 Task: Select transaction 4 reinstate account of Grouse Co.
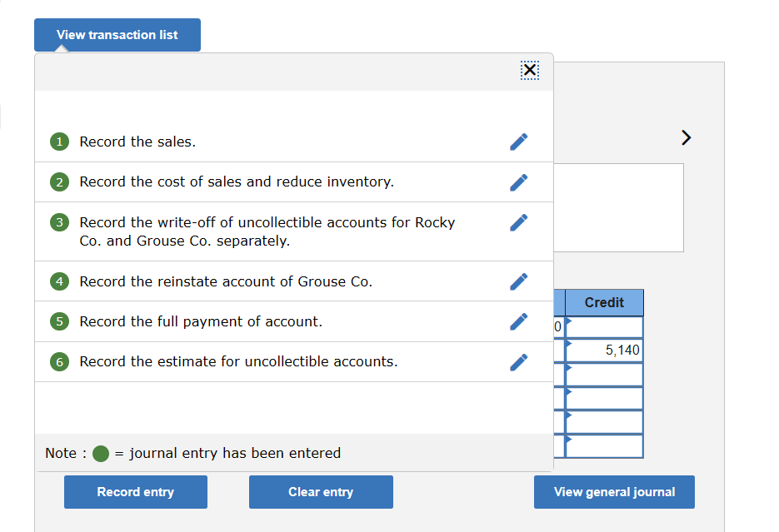click(226, 281)
